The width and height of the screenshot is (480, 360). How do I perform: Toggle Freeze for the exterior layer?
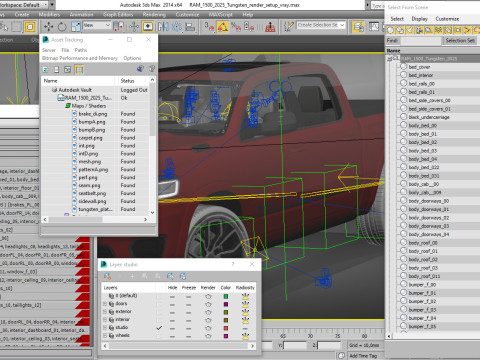pos(189,312)
